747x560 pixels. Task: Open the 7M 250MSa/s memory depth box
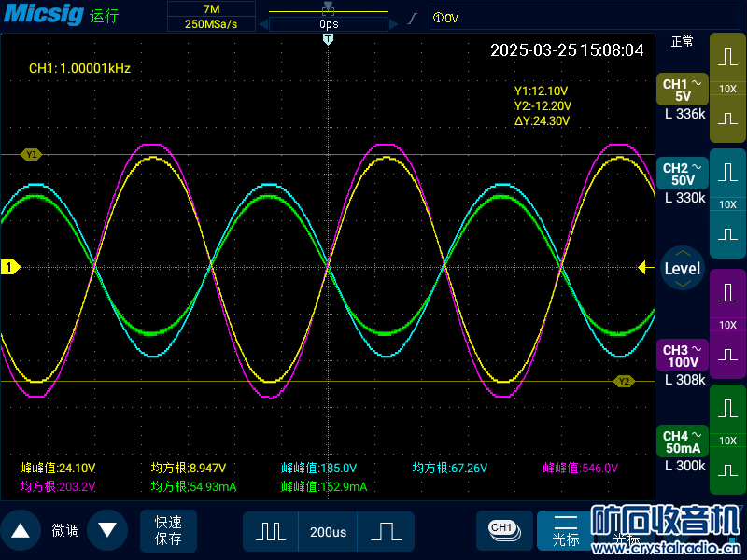pyautogui.click(x=210, y=17)
